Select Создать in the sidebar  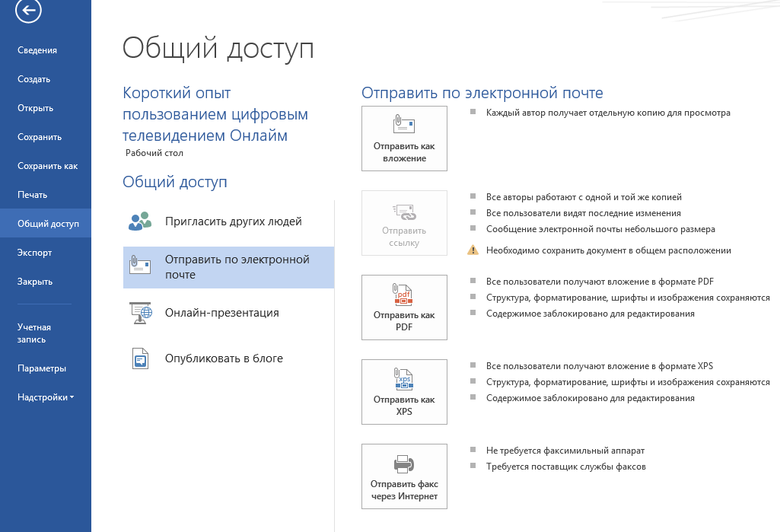[x=33, y=79]
